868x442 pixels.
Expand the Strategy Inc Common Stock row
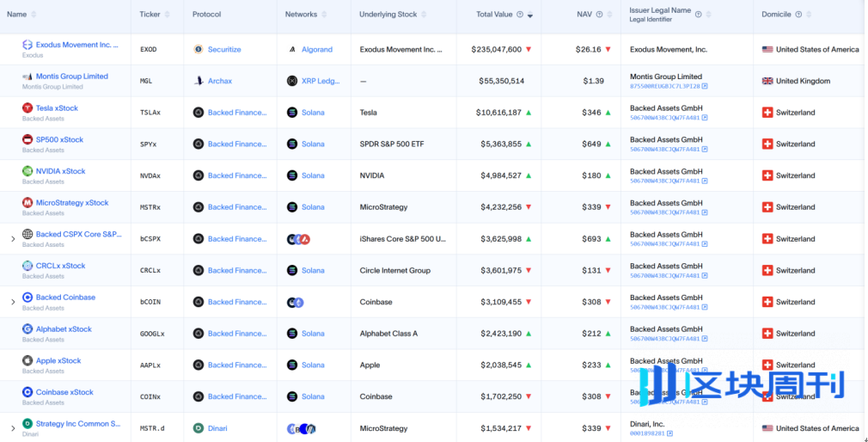[13, 428]
